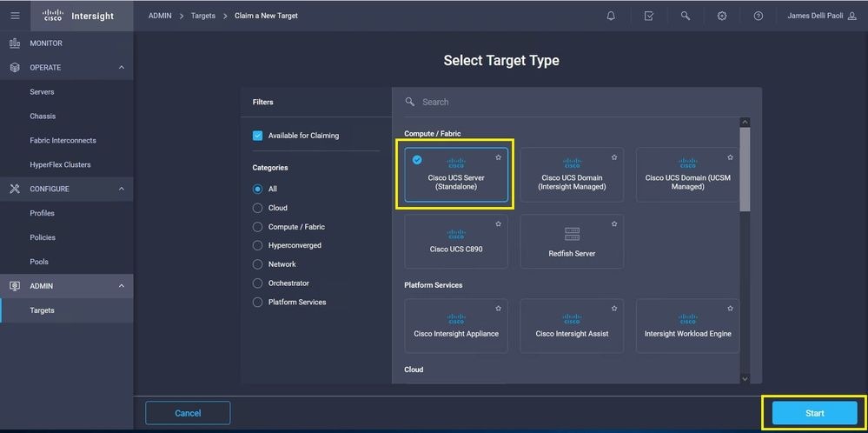This screenshot has width=868, height=433.
Task: Favorite Cisco Intersight Assist star
Action: [614, 308]
